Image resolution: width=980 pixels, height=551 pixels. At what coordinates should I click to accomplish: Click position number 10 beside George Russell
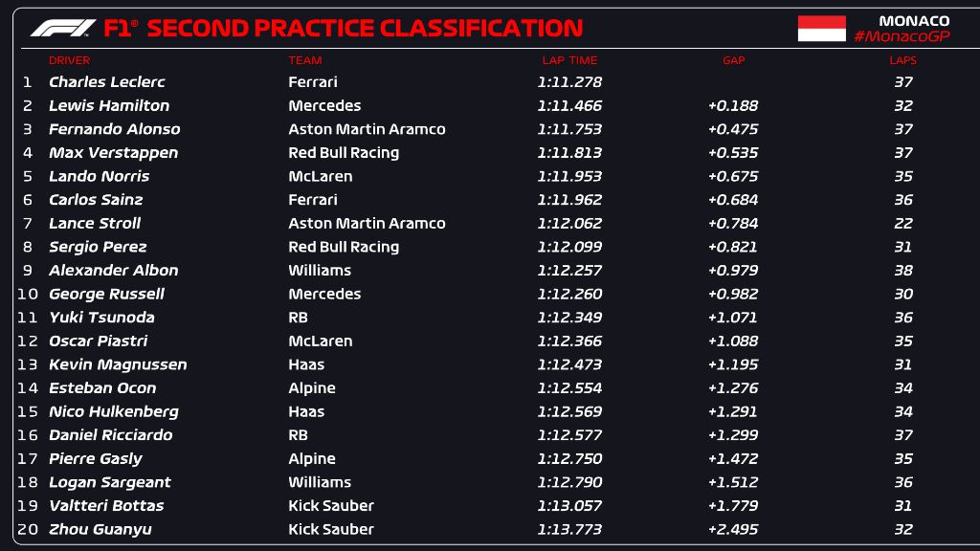tap(29, 294)
